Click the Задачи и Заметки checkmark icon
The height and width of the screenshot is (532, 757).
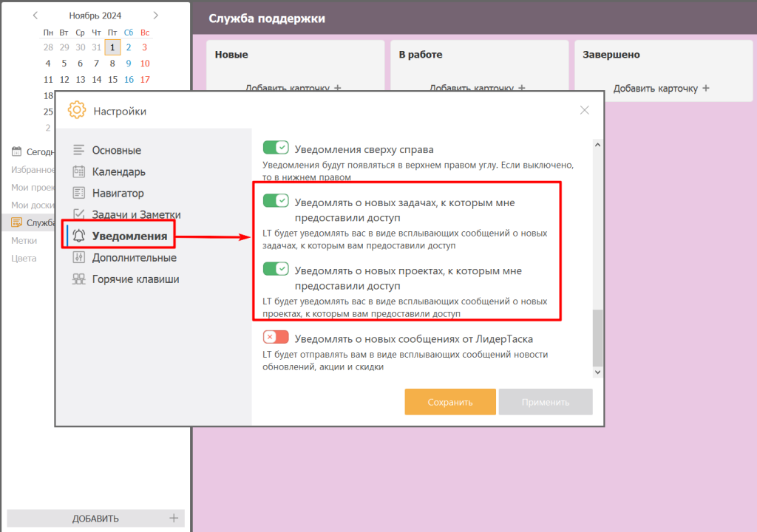click(78, 214)
